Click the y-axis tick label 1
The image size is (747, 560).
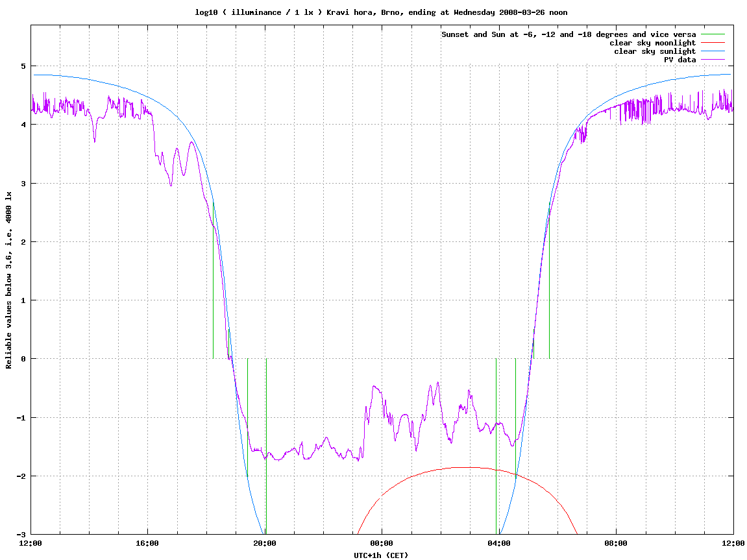(x=23, y=300)
